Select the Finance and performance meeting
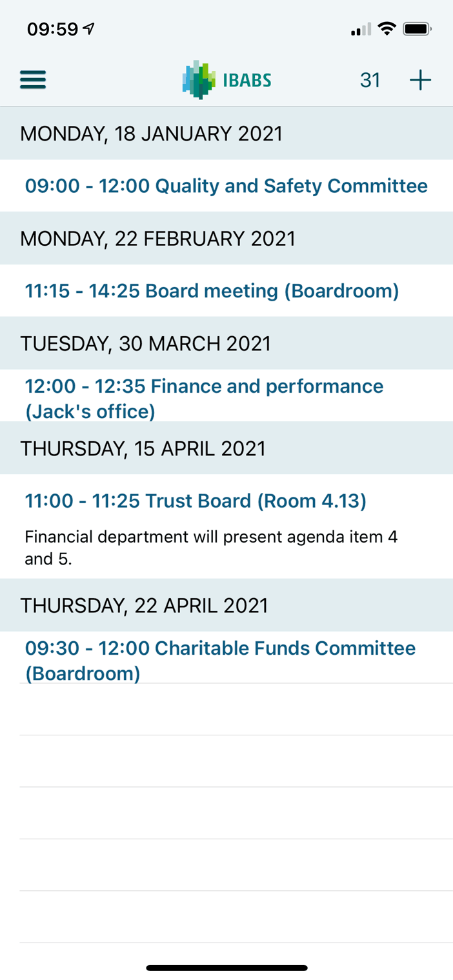This screenshot has width=453, height=980. click(x=204, y=397)
